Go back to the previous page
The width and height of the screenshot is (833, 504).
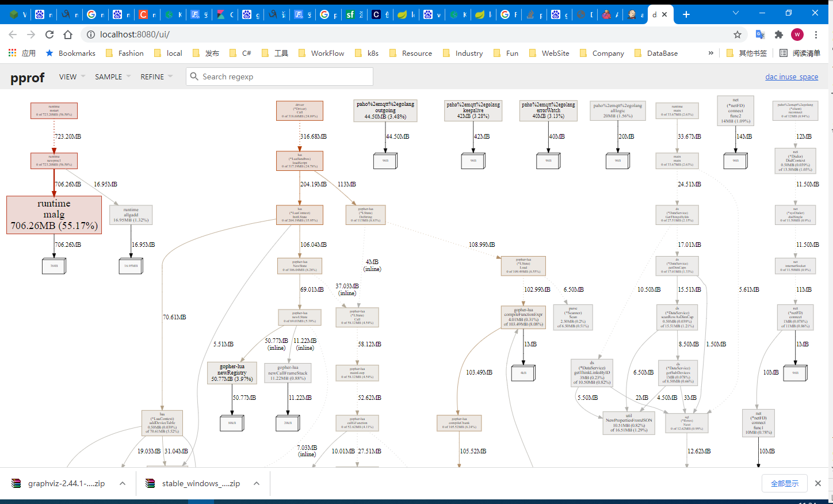click(13, 35)
